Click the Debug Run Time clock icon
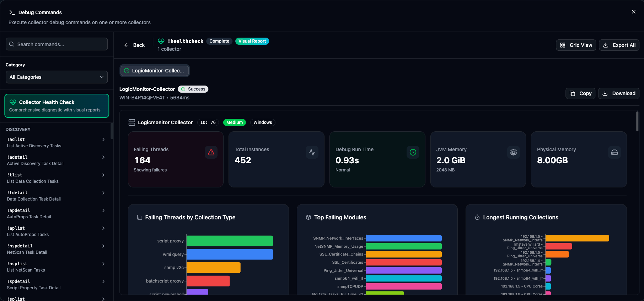Screen dimensions: 644x301 click(413, 152)
